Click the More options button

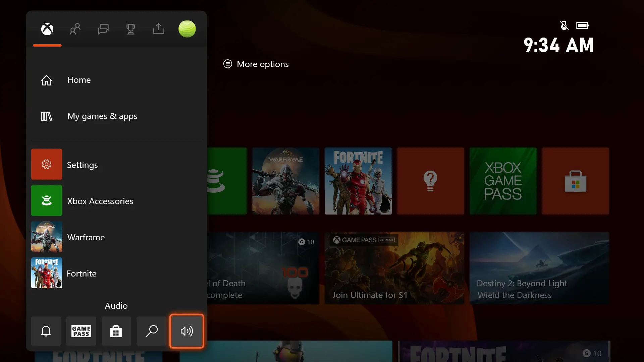tap(256, 64)
